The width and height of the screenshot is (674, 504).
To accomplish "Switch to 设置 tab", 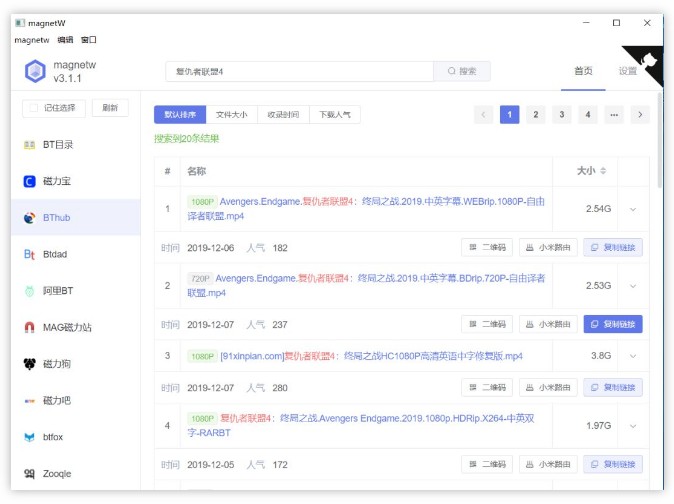I will (628, 71).
